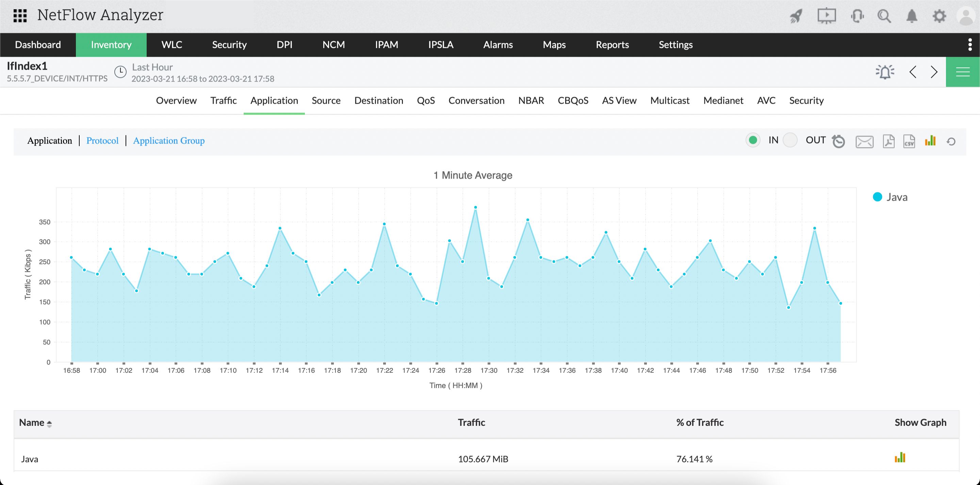Click the notifications bell icon
Image resolution: width=980 pixels, height=485 pixels.
click(x=912, y=16)
